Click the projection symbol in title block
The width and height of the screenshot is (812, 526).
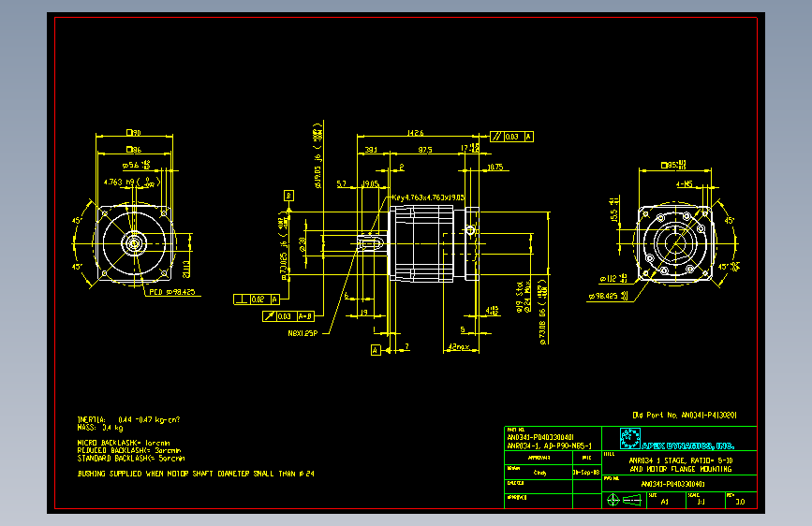point(625,500)
